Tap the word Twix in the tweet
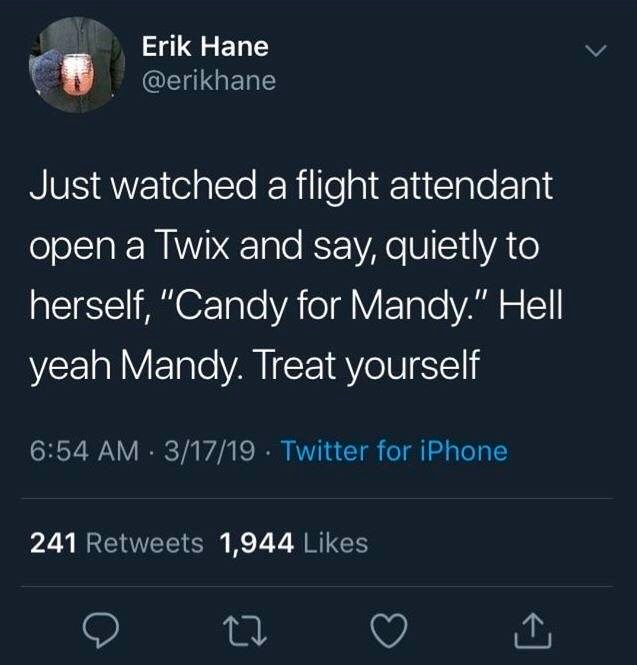The image size is (637, 665). [x=193, y=246]
